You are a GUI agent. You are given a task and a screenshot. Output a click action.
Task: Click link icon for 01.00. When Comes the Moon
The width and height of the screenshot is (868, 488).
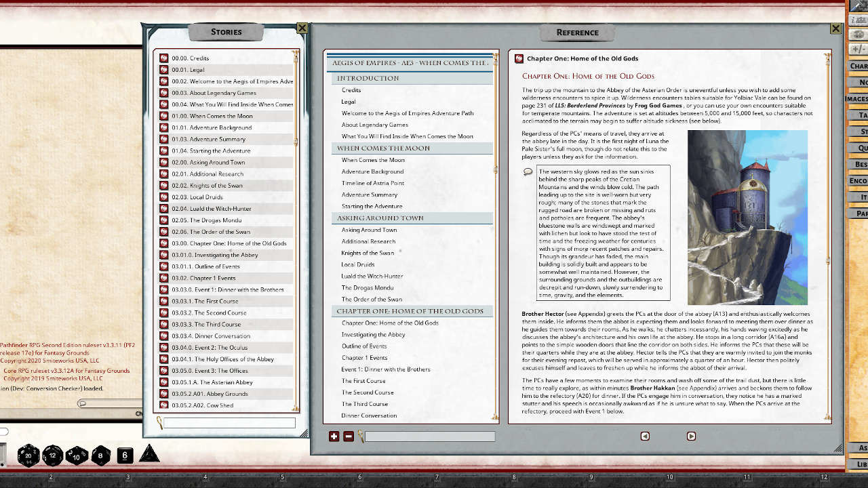[x=164, y=116]
